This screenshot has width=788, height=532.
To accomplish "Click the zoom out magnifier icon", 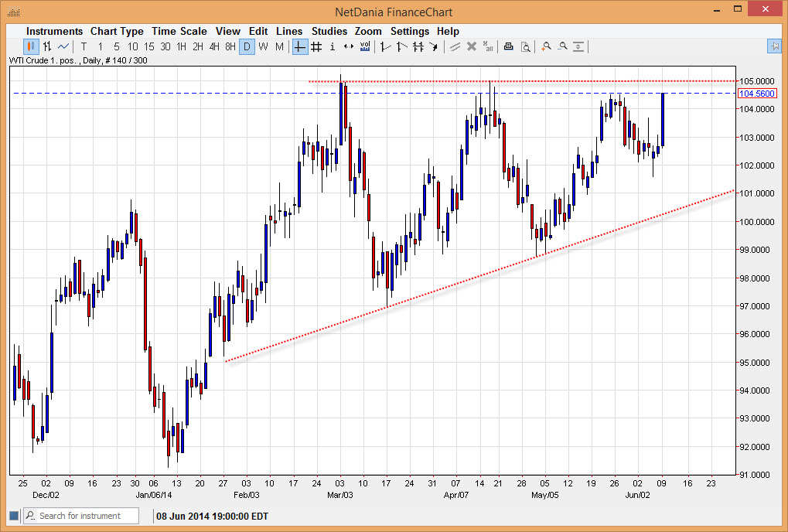I will pyautogui.click(x=562, y=46).
